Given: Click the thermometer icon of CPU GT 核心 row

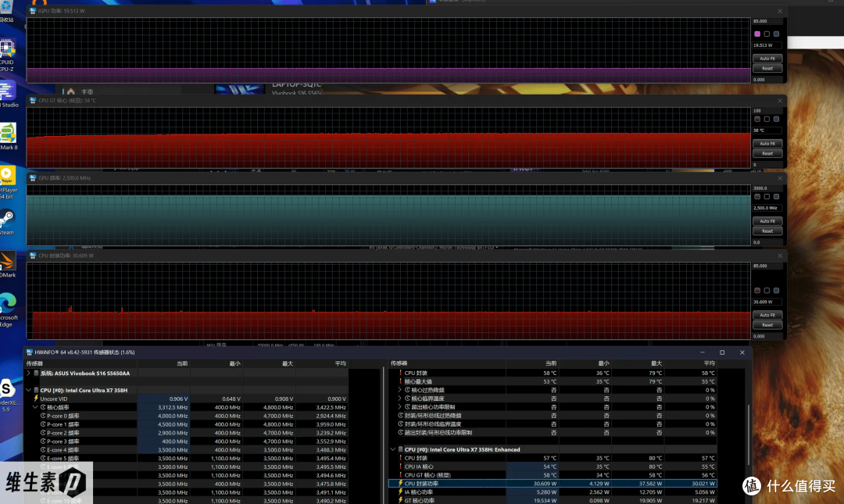Looking at the screenshot, I should click(400, 475).
